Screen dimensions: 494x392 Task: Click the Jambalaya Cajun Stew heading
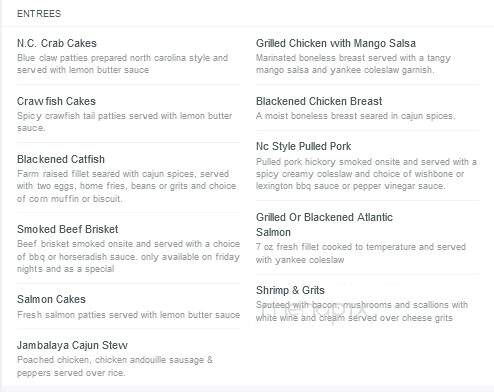(x=72, y=345)
